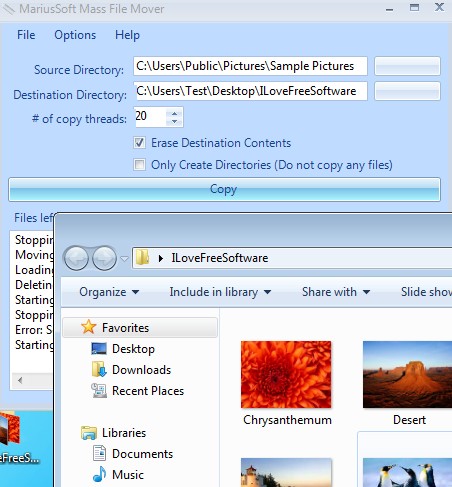Expand the Organize dropdown menu

109,292
